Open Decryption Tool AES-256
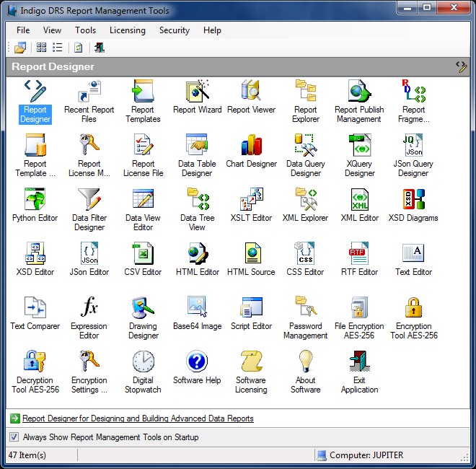The height and width of the screenshot is (469, 476). point(35,372)
